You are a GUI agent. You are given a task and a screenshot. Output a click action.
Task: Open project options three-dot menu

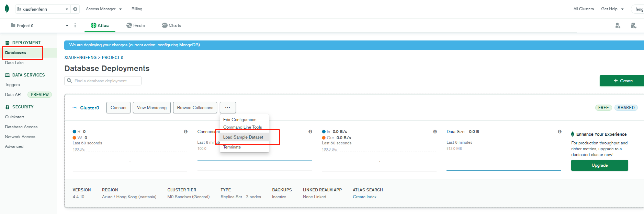coord(75,25)
